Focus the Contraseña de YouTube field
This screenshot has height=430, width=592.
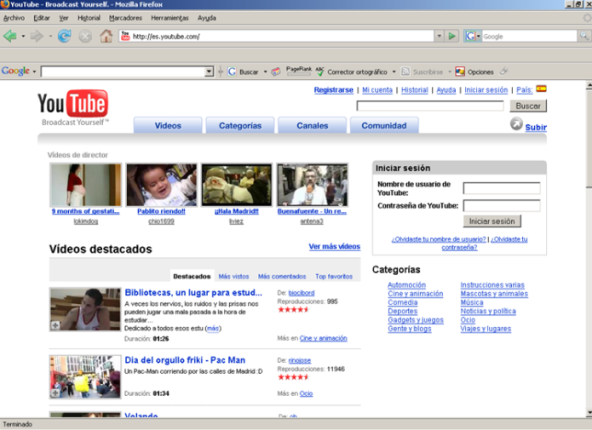502,206
